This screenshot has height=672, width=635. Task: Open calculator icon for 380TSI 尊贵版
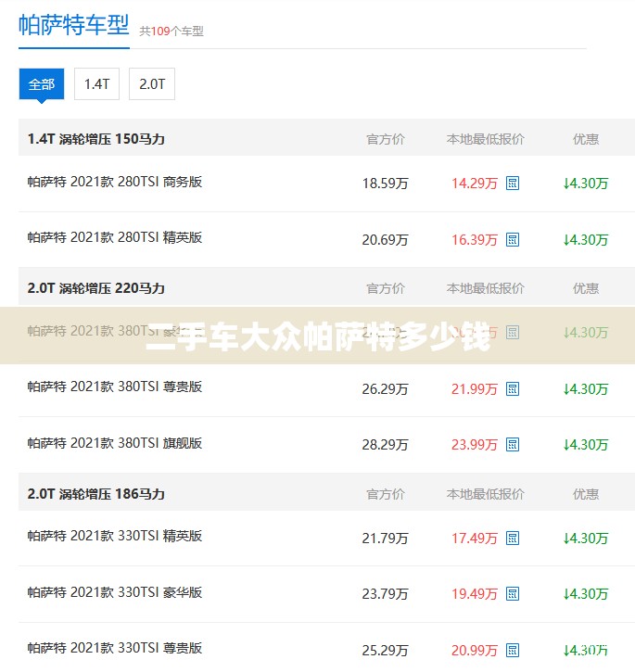pyautogui.click(x=513, y=388)
